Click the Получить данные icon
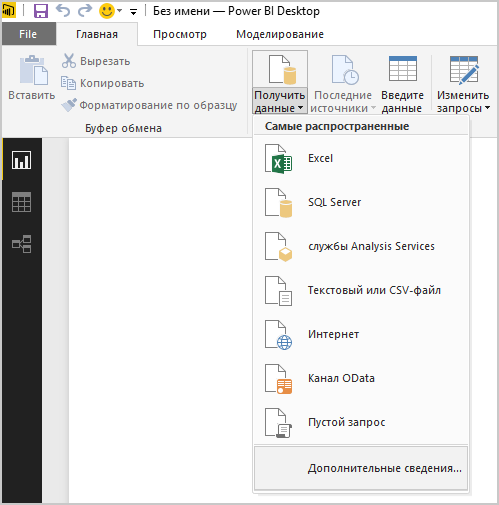Viewport: 499px width, 505px height. click(282, 70)
